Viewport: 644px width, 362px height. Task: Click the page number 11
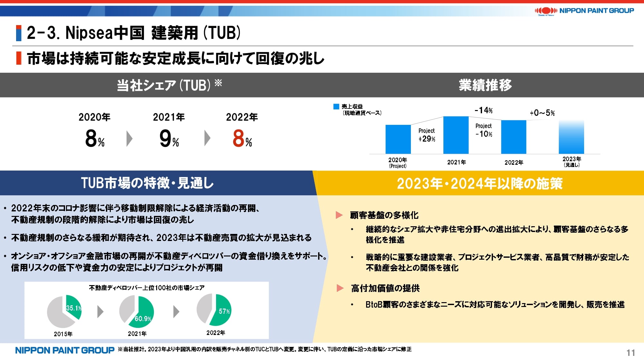631,353
